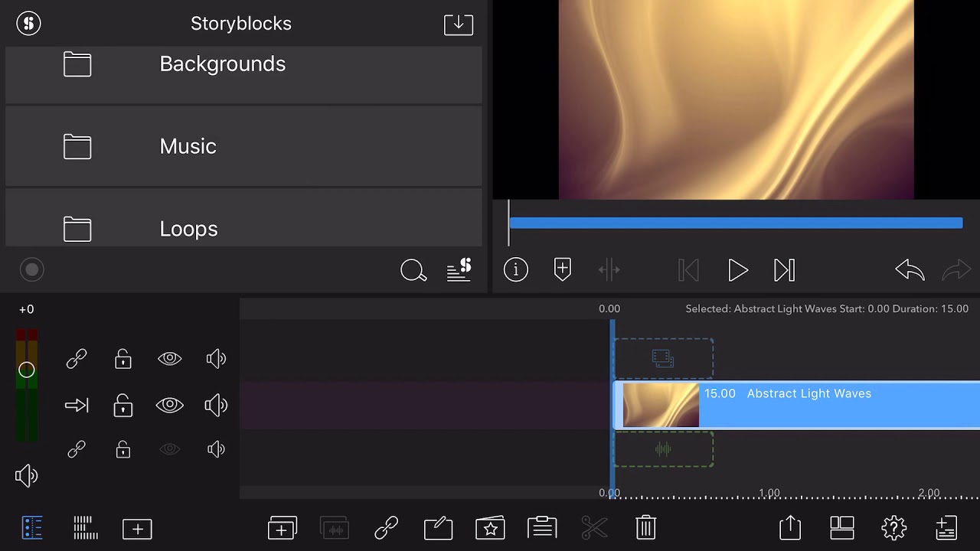980x551 pixels.
Task: Add a new track with the boxed plus
Action: (138, 529)
